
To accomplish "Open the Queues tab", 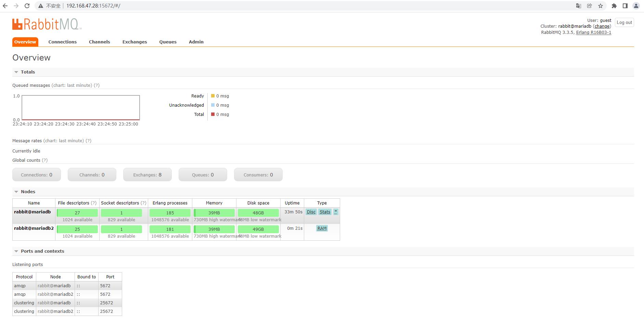I will [168, 42].
